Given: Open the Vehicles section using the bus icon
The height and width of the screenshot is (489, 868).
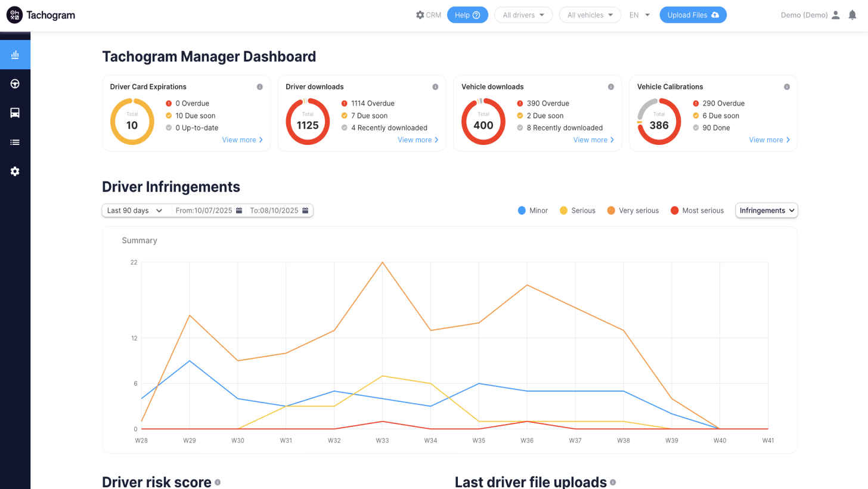Looking at the screenshot, I should pyautogui.click(x=14, y=113).
